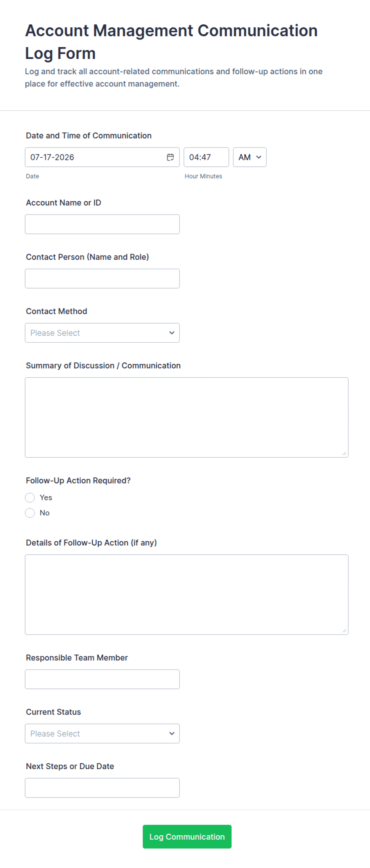This screenshot has height=868, width=370.
Task: Click the Details of Follow-Up Action text area
Action: pyautogui.click(x=187, y=595)
